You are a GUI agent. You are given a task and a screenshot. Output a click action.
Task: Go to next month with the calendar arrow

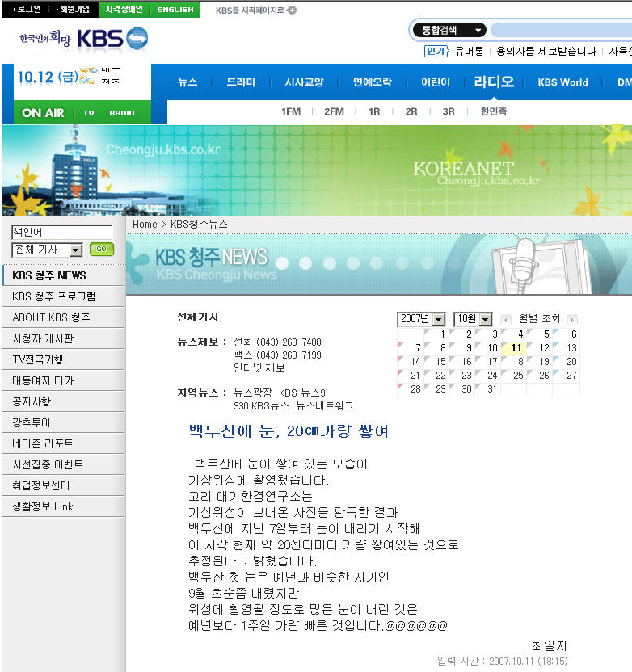click(572, 320)
